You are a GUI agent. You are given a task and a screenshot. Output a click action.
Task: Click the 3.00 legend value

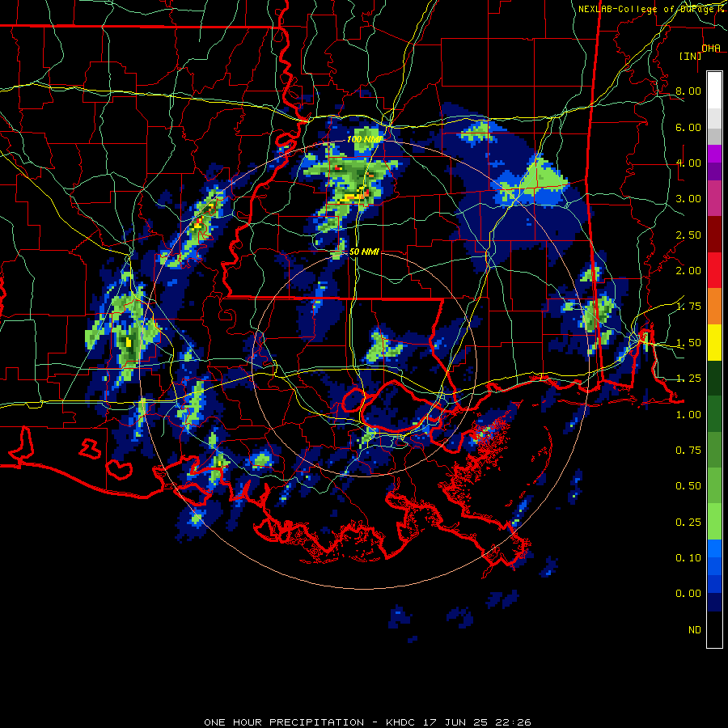[x=688, y=199]
